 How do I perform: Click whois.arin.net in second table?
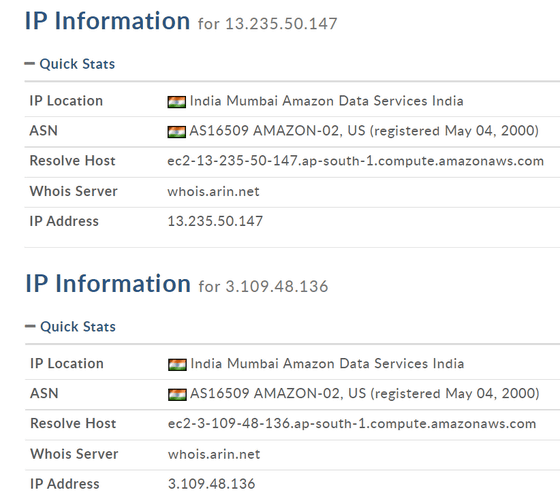(x=214, y=454)
